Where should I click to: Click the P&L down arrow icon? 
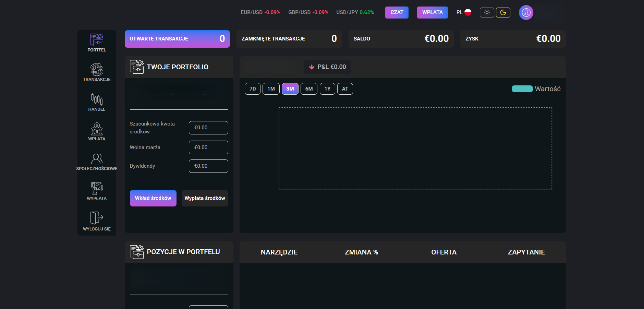coord(312,67)
